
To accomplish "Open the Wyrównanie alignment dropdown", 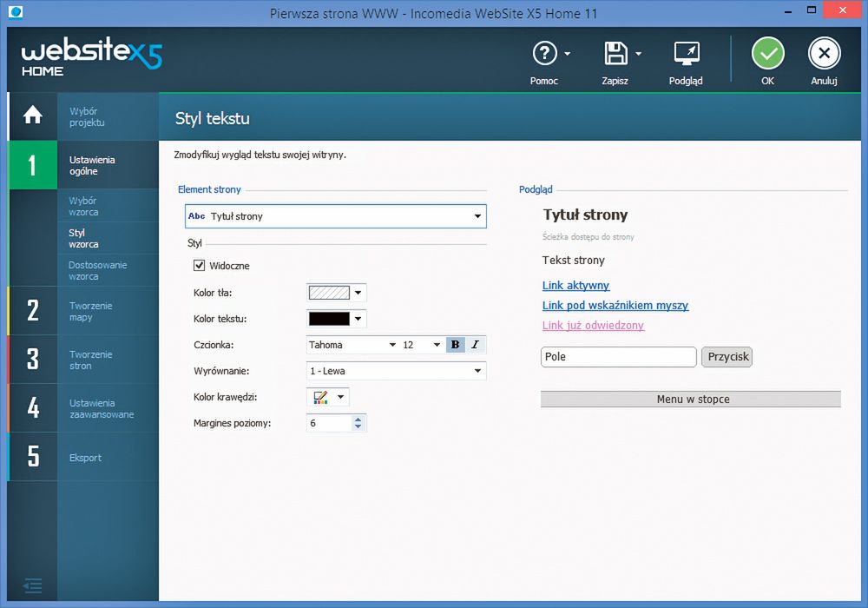I will tap(477, 371).
